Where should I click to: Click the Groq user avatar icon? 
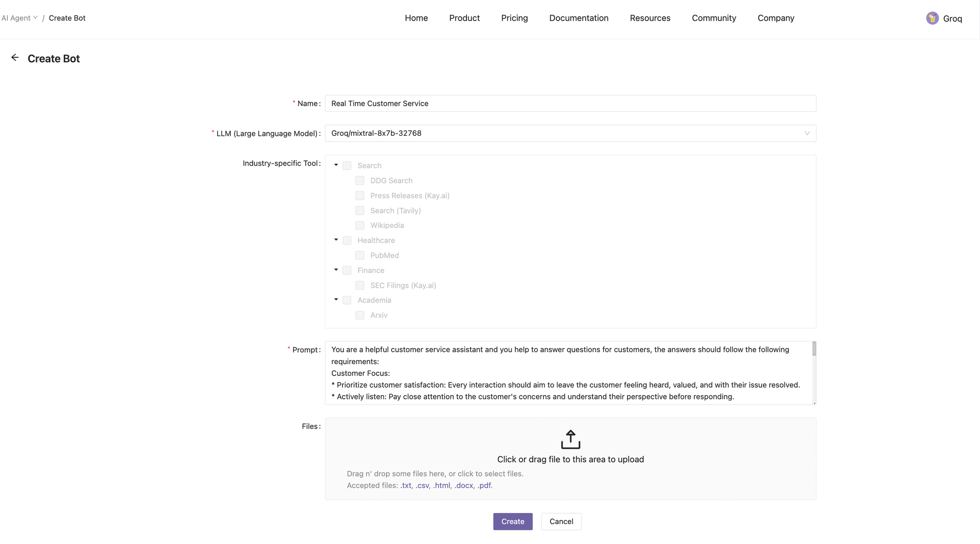[932, 18]
